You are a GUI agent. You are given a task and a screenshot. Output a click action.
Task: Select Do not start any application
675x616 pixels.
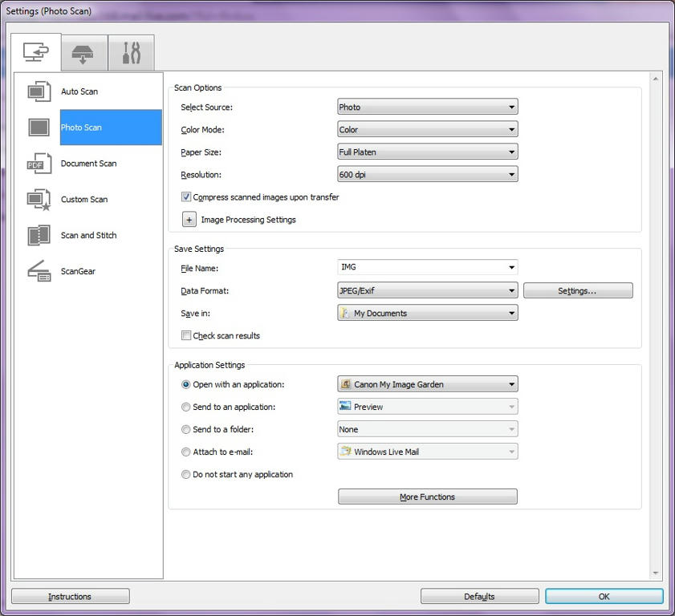[186, 475]
